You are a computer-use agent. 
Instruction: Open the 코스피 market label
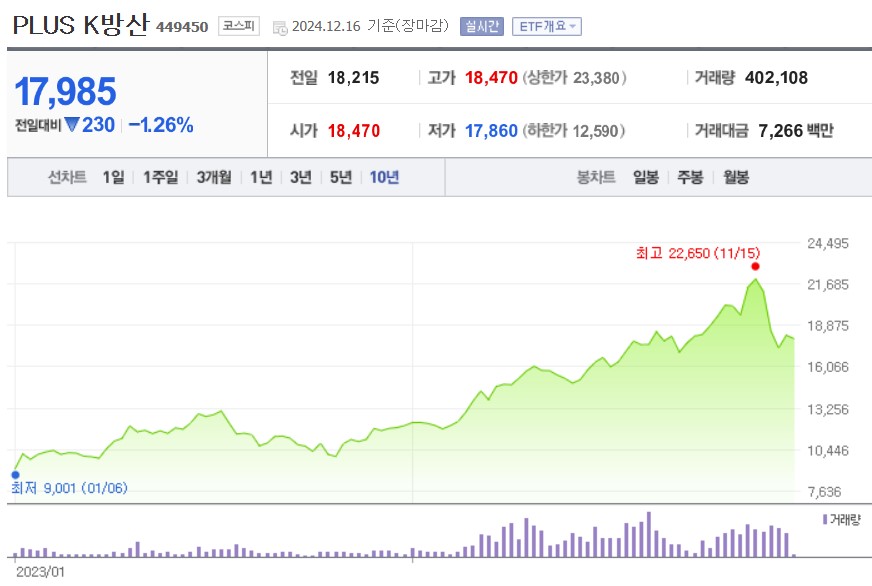click(x=239, y=27)
